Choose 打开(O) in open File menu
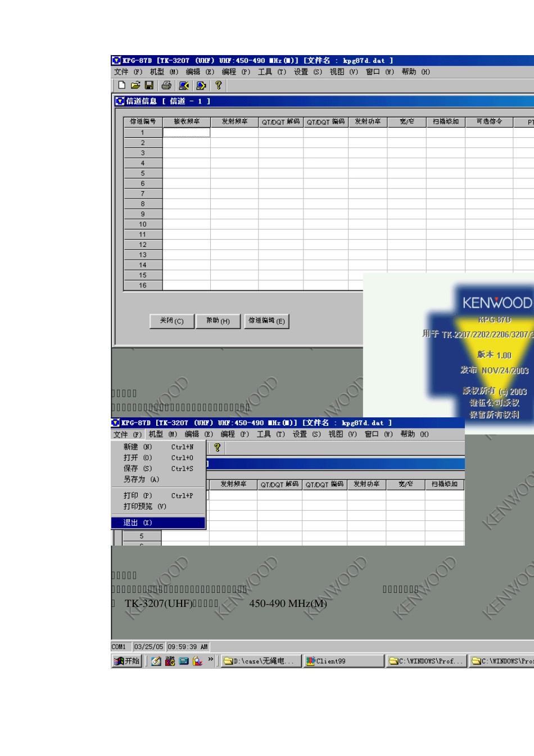This screenshot has width=534, height=756. [159, 458]
